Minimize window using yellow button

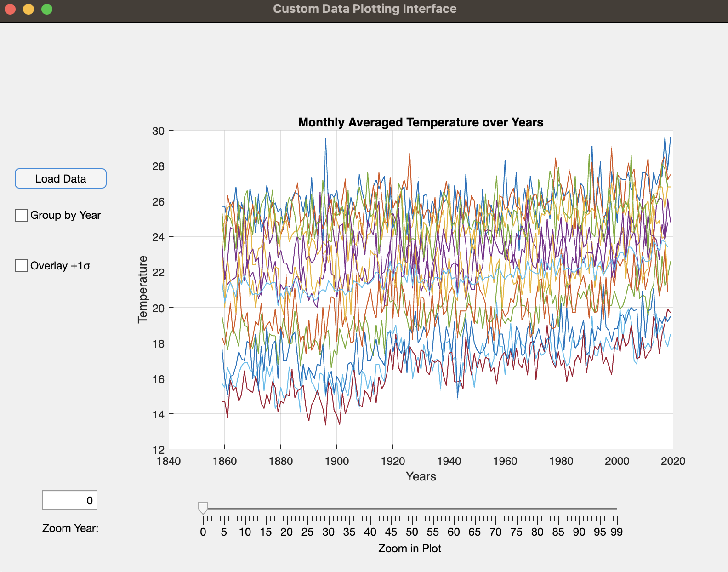(28, 9)
